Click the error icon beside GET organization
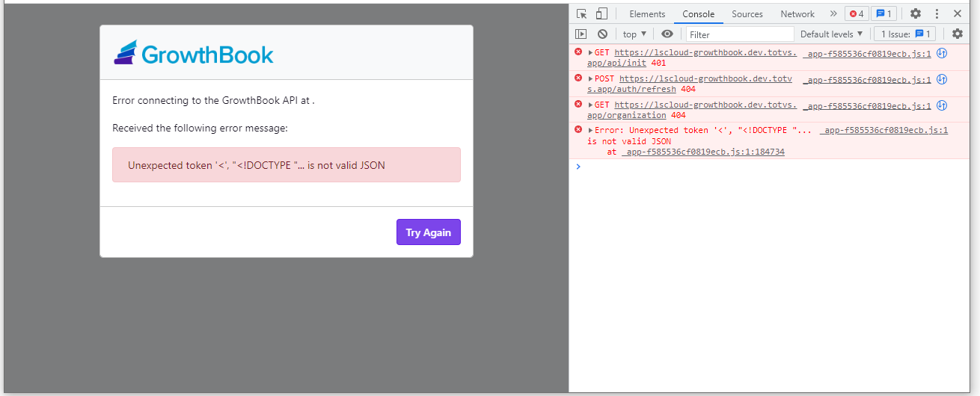 [578, 104]
